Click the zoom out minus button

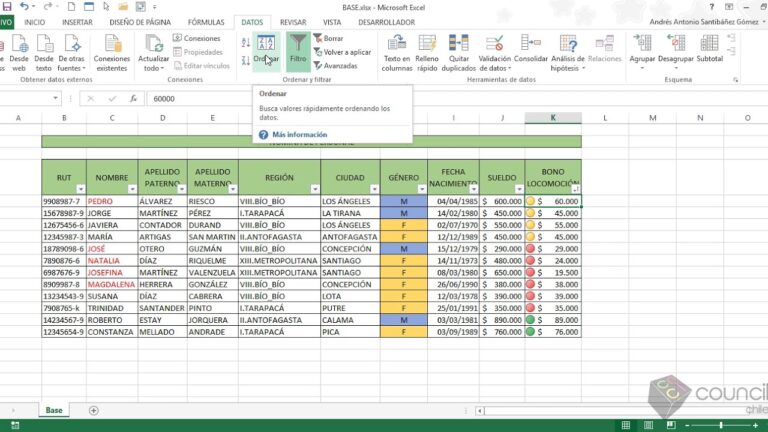[x=687, y=426]
